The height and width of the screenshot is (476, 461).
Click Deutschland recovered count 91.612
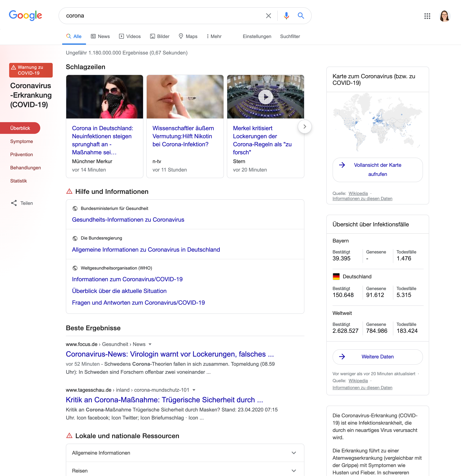(x=375, y=295)
